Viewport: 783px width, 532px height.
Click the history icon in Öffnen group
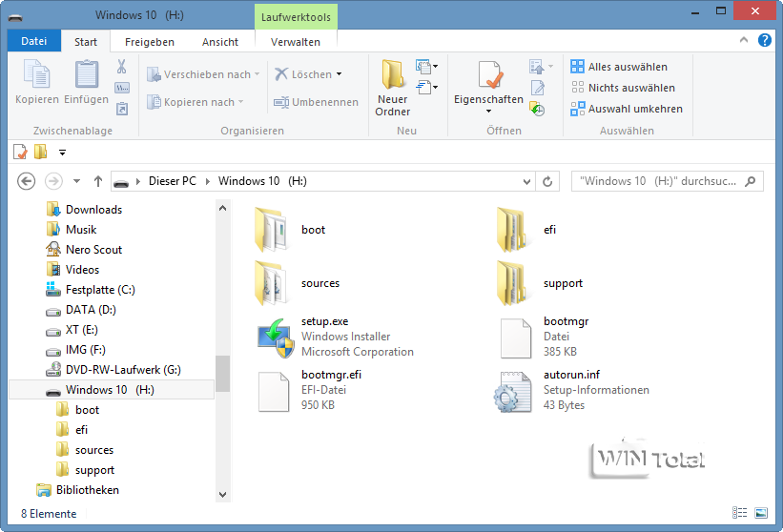[537, 109]
